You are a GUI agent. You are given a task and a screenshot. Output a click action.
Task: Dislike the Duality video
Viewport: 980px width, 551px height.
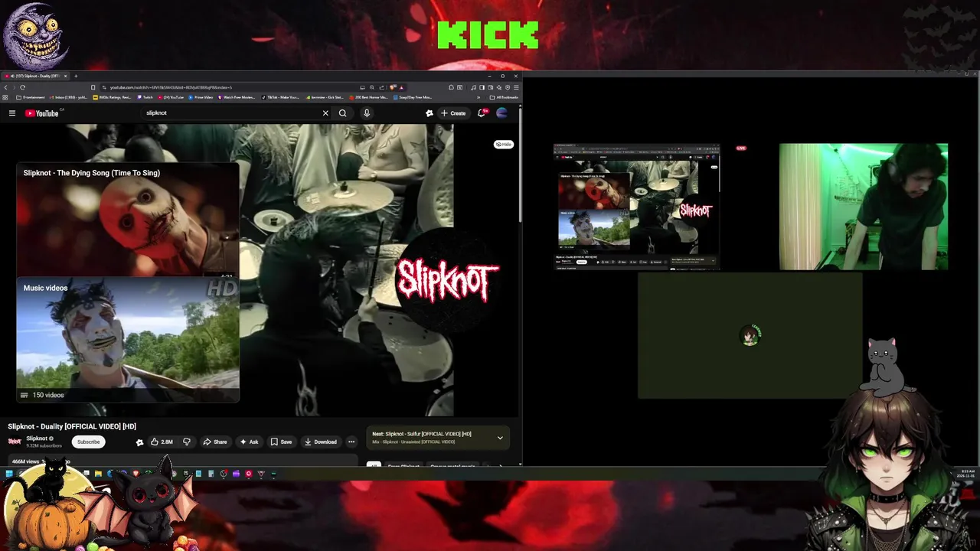[x=186, y=442]
